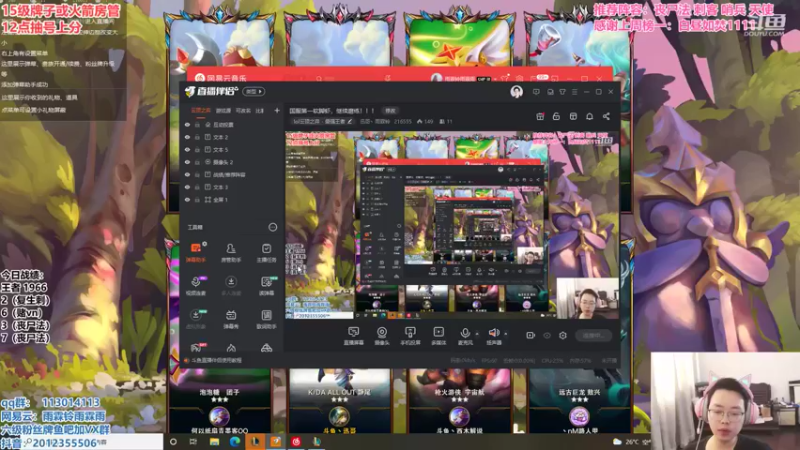Edit room category with pencil icon
The height and width of the screenshot is (450, 800).
(x=349, y=121)
